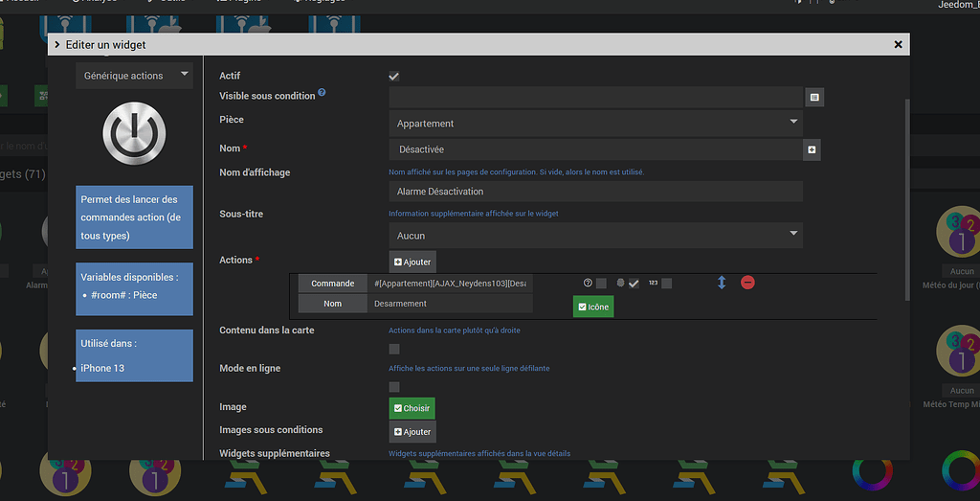
Task: Click the chevron before Editer un widget title
Action: coord(58,45)
